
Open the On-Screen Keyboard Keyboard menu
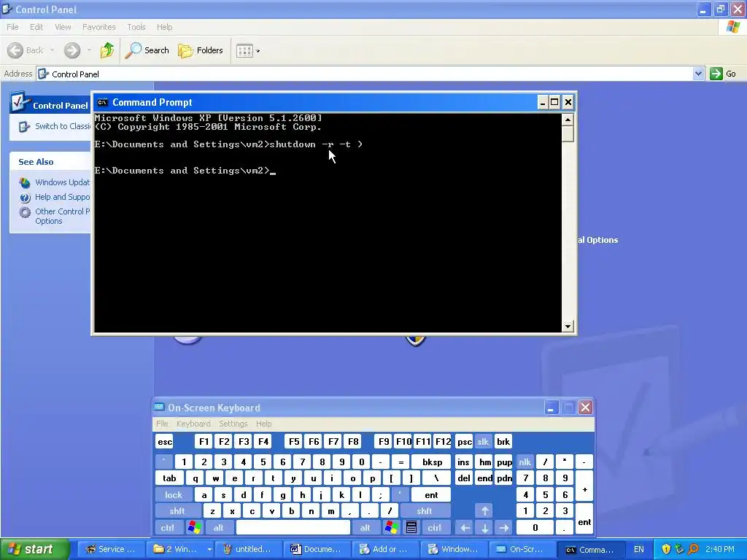coord(193,424)
